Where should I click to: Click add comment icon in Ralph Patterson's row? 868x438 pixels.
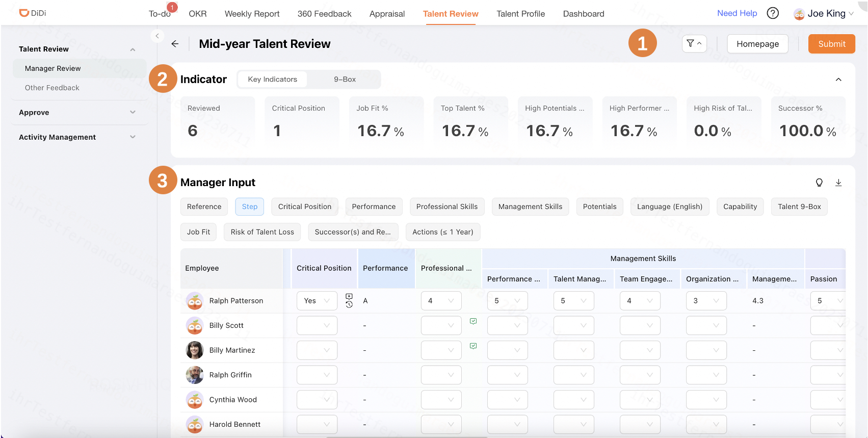[349, 297]
